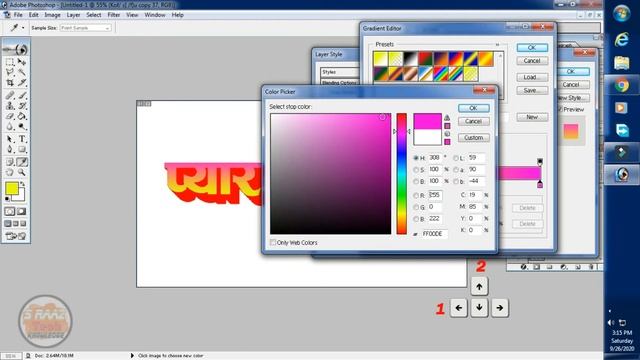Select the Paint Bucket tool
The height and width of the screenshot is (360, 640).
point(22,117)
